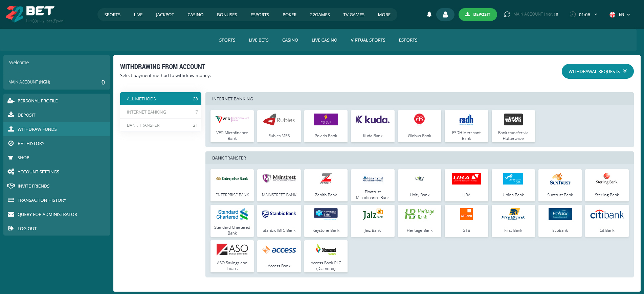Filter by All Methods tab

tap(161, 99)
